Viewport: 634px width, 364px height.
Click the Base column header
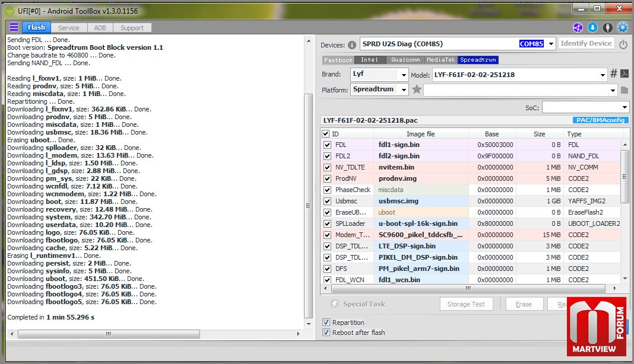coord(492,134)
